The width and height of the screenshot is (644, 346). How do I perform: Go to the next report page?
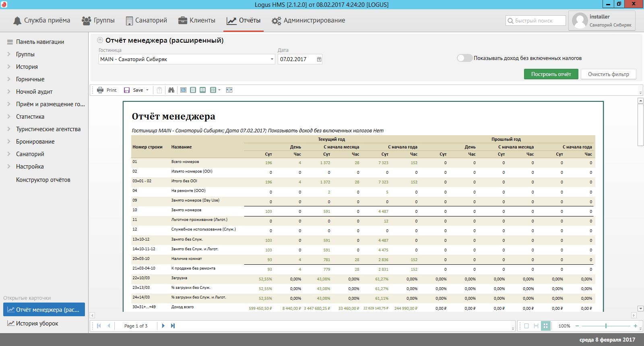(163, 326)
